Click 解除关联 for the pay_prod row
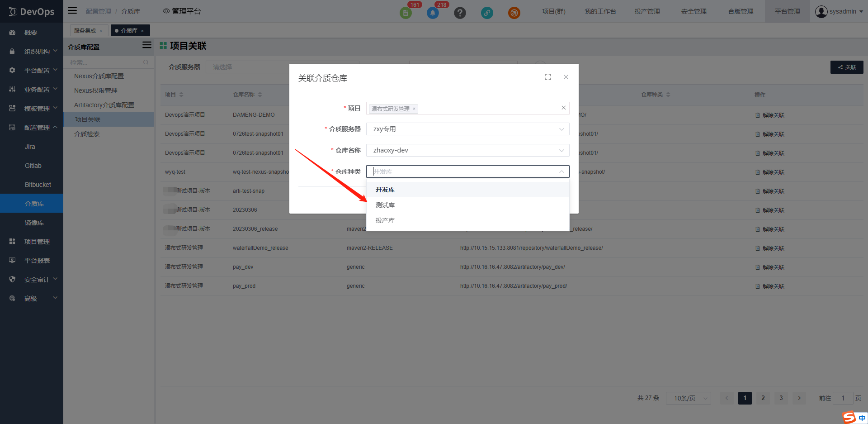 pyautogui.click(x=770, y=286)
